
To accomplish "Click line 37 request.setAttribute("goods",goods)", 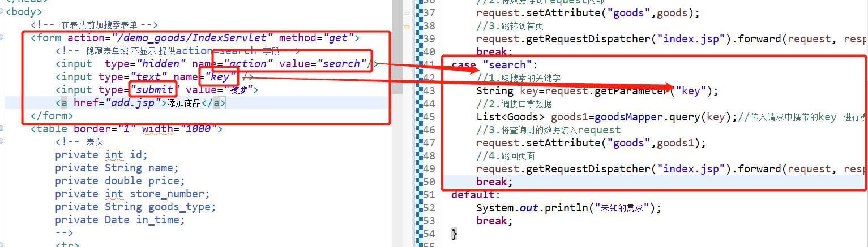I will click(x=588, y=13).
